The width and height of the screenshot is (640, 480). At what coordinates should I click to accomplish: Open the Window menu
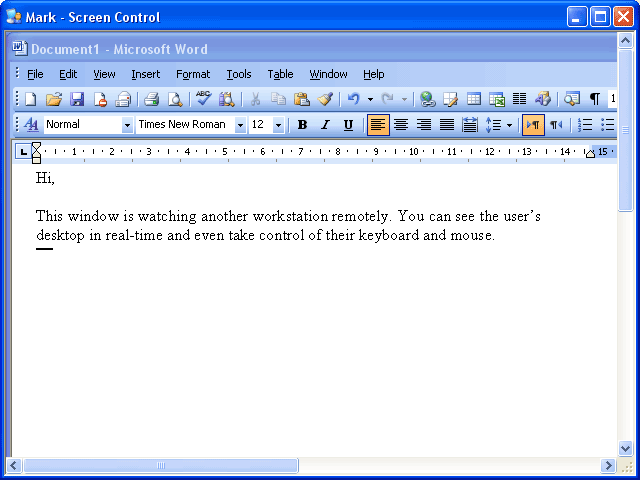(x=328, y=74)
